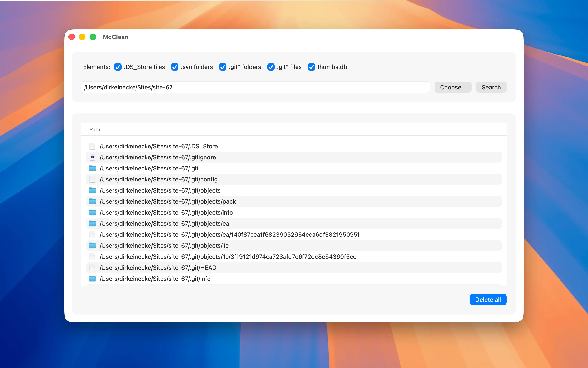Click file icon for 3f19121d974 object row
Viewport: 588px width, 368px height.
(x=92, y=256)
